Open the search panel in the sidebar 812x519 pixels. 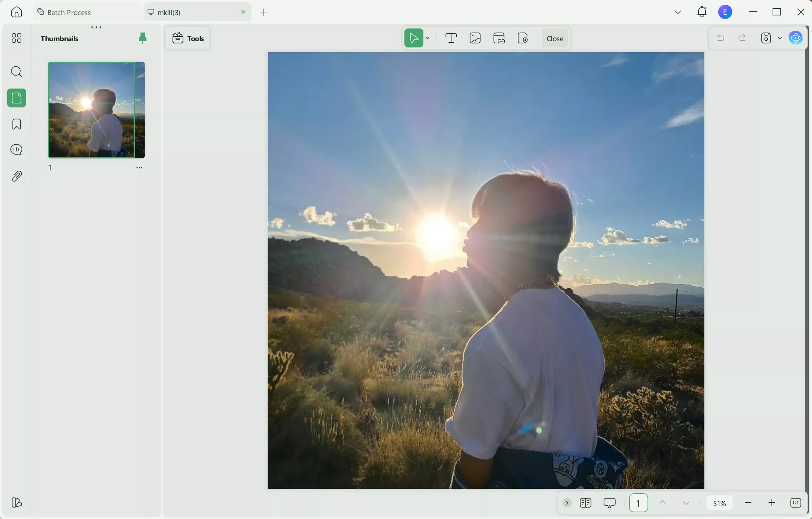pos(16,72)
